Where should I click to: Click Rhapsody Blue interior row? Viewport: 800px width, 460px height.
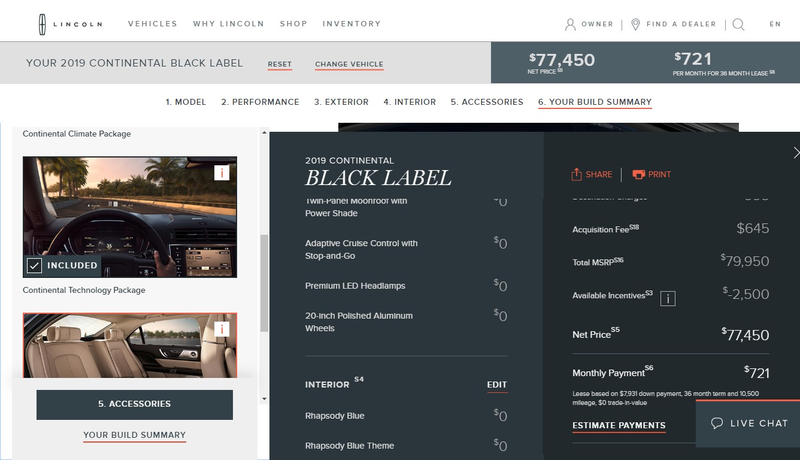(x=406, y=416)
